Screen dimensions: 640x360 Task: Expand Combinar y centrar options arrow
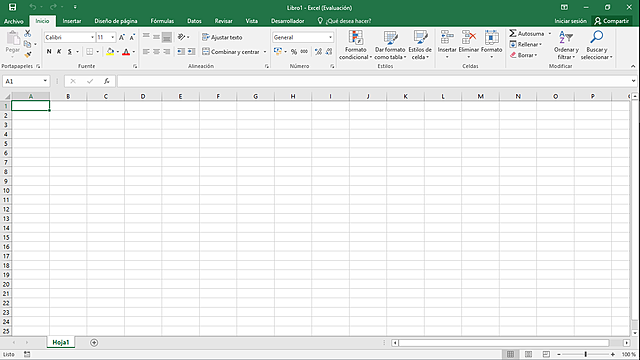[265, 51]
